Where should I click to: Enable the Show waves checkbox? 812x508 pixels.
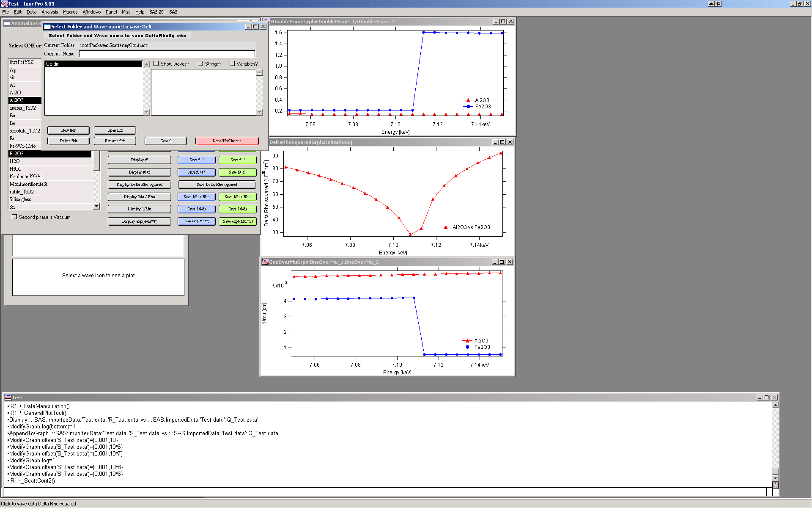pos(156,64)
